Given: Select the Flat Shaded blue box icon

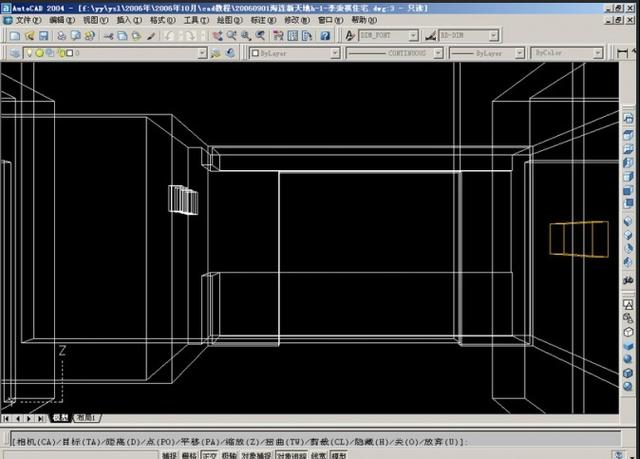Looking at the screenshot, I should (x=628, y=346).
